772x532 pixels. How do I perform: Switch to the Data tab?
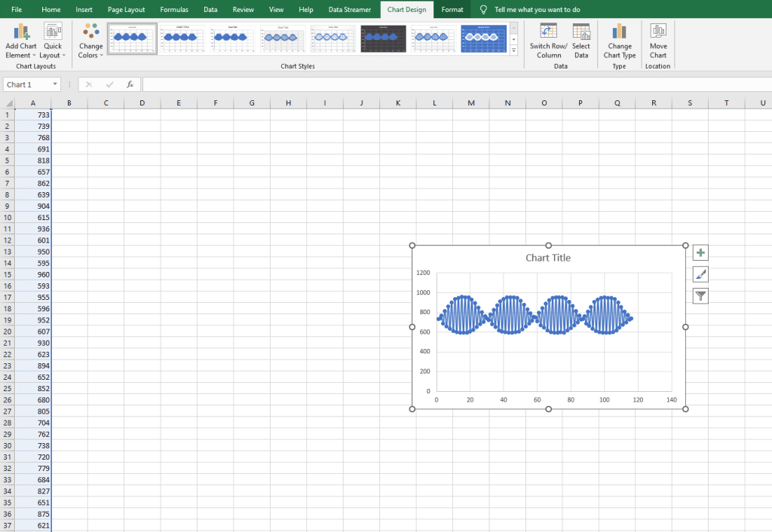coord(210,9)
